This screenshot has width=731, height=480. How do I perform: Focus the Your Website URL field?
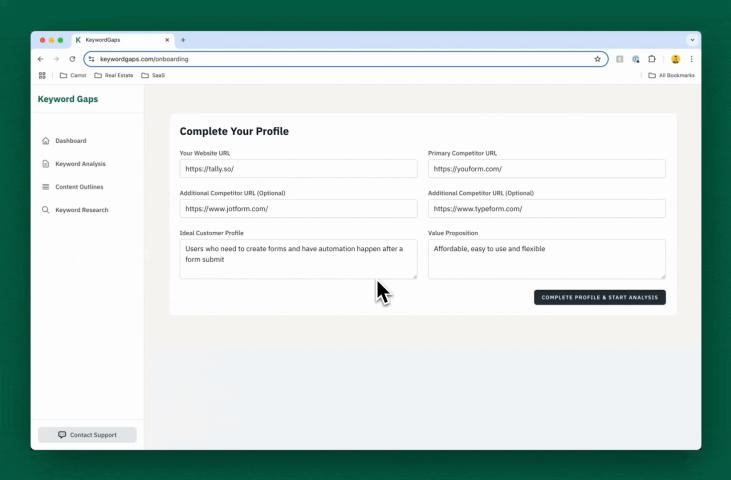298,169
